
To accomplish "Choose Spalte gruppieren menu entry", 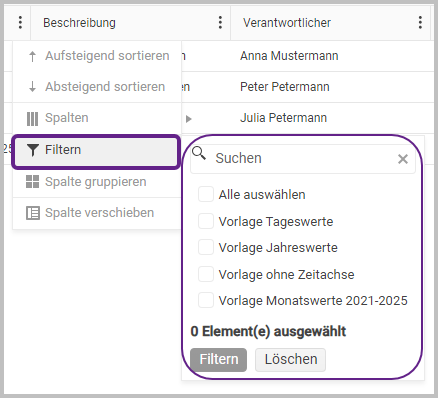I will click(97, 182).
